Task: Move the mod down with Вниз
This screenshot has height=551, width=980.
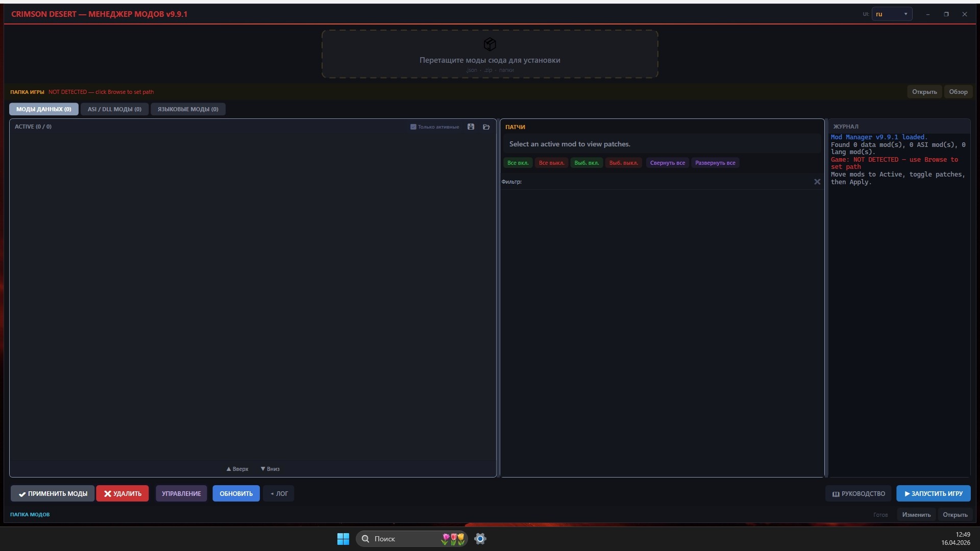Action: pos(270,469)
